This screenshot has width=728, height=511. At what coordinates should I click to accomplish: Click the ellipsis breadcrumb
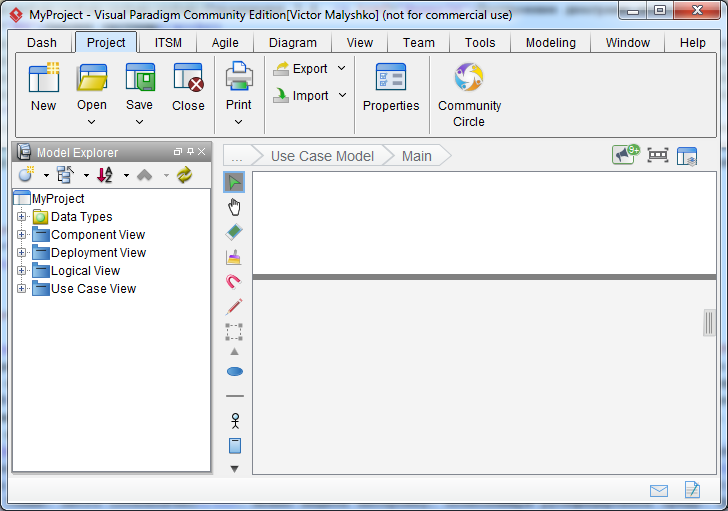[x=237, y=156]
